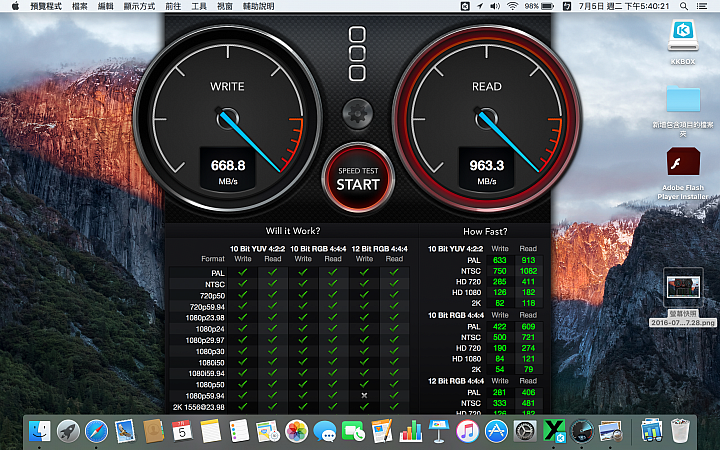Open iTunes from the Dock

(467, 431)
